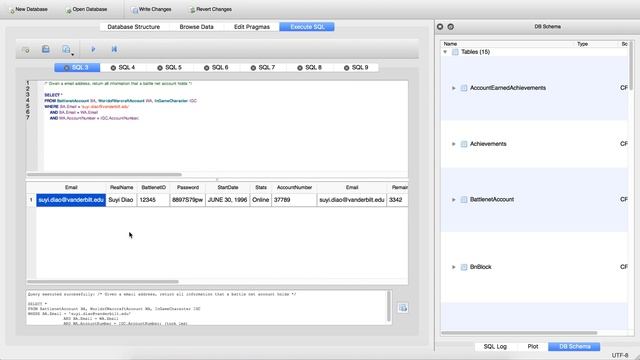
Task: Click the save SQL file icon
Action: pyautogui.click(x=66, y=49)
